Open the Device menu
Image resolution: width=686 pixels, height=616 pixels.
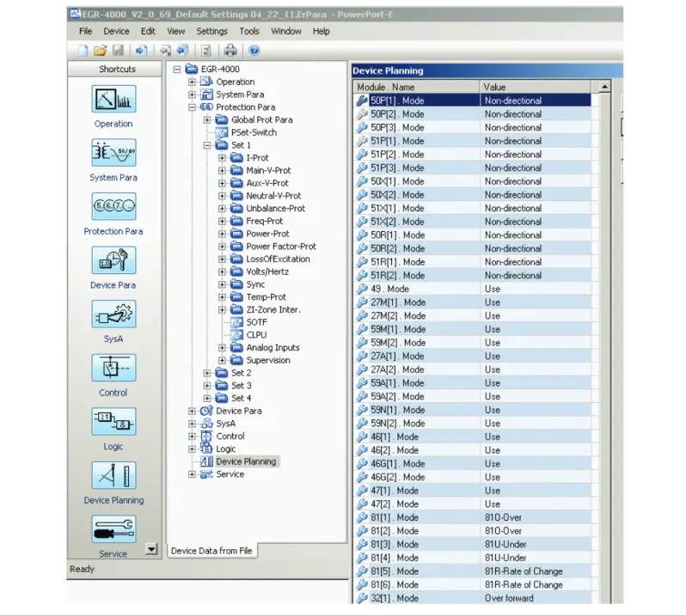coord(116,32)
